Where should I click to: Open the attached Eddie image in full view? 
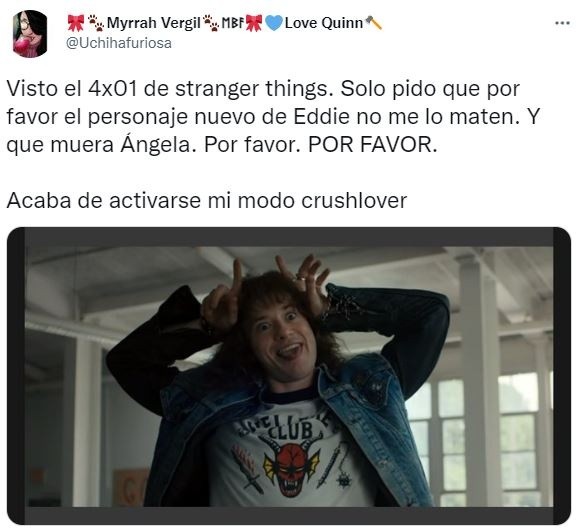289,376
